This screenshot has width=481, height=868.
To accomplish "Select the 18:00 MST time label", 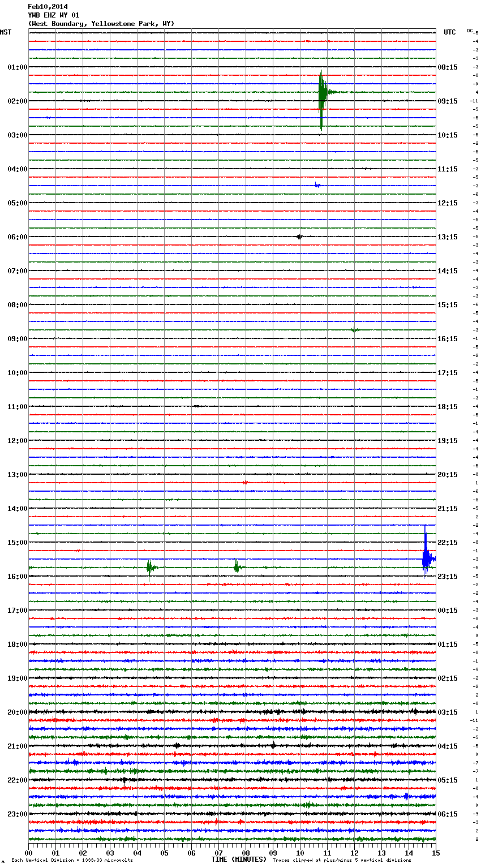I will [18, 644].
